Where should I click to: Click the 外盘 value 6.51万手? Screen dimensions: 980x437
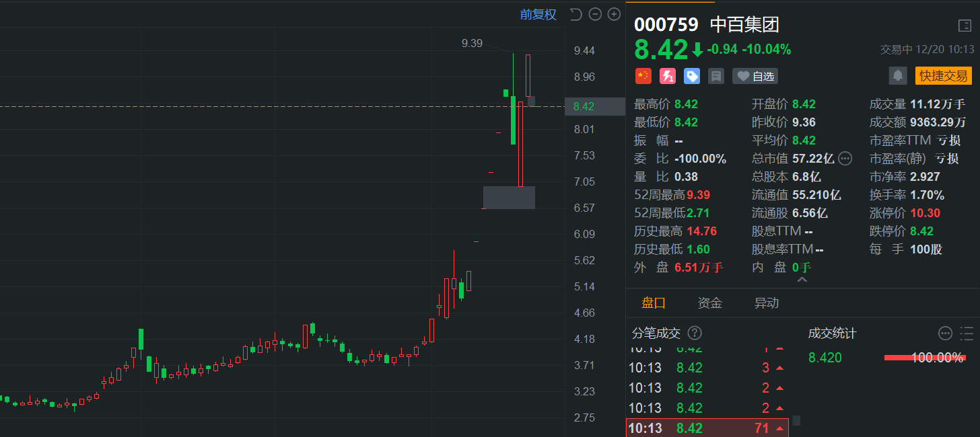click(x=699, y=268)
